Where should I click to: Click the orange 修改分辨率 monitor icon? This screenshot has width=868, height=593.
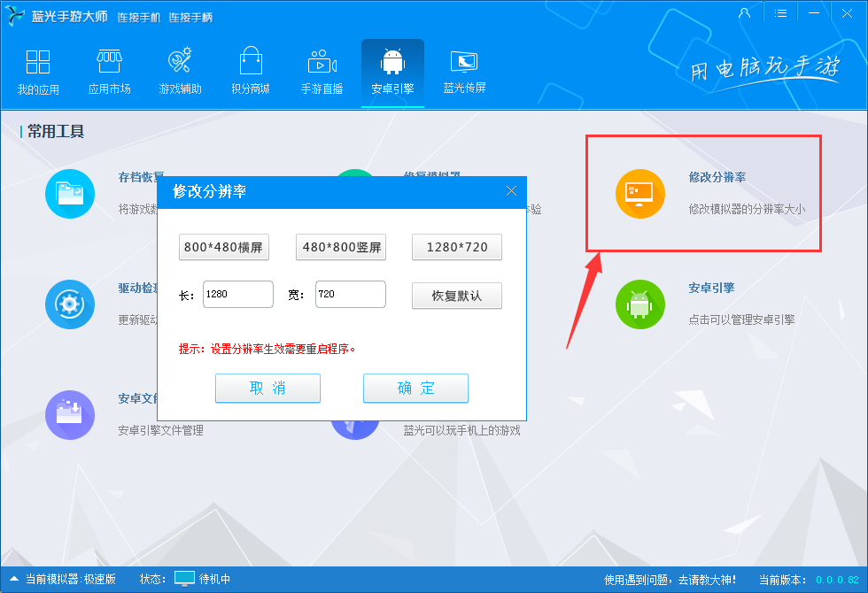(639, 194)
